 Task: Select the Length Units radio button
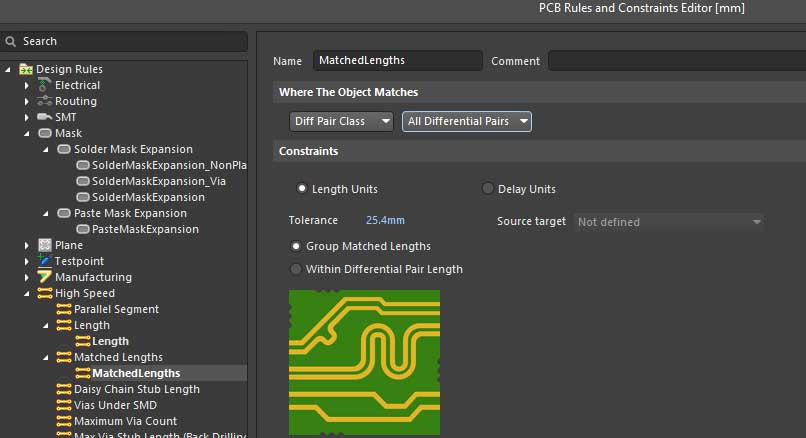(302, 189)
